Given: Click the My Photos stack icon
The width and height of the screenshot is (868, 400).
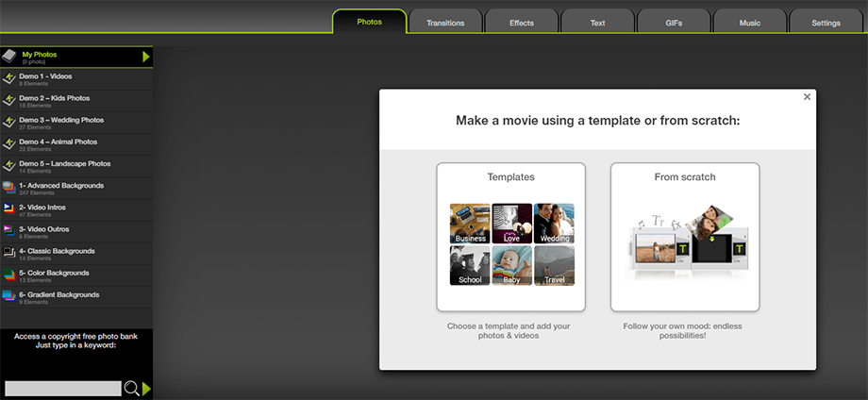Looking at the screenshot, I should click(9, 57).
